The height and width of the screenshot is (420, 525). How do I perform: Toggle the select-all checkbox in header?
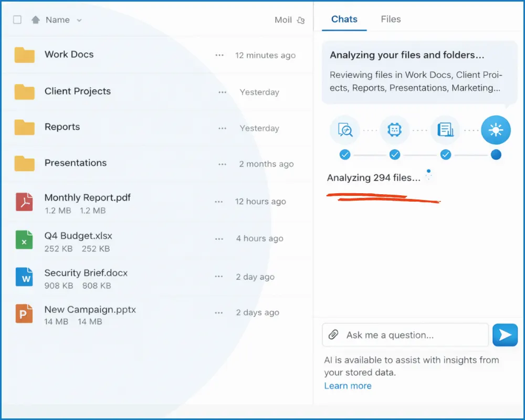click(17, 20)
